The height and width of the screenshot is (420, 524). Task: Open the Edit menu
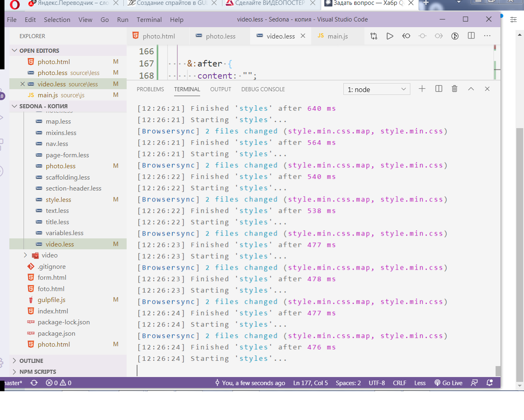click(30, 19)
